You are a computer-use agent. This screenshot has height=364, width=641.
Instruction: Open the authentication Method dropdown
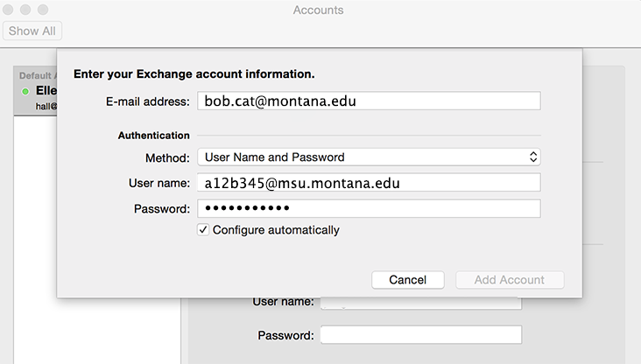[369, 157]
